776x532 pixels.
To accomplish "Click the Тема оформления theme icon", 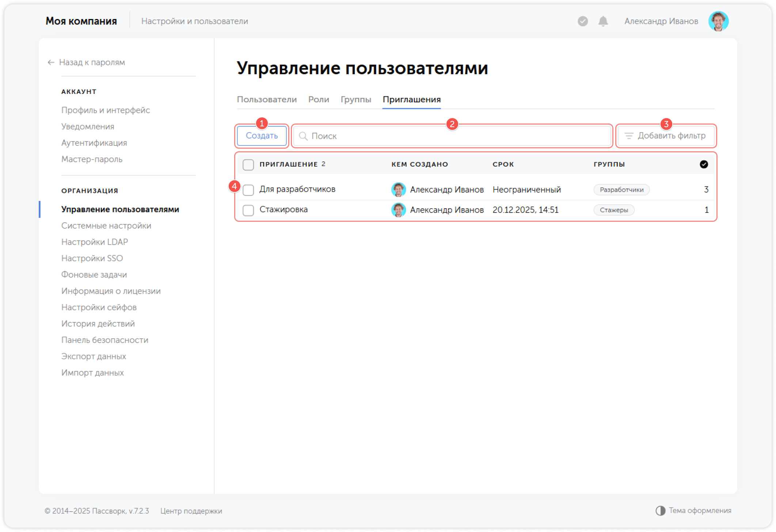I will (x=660, y=510).
